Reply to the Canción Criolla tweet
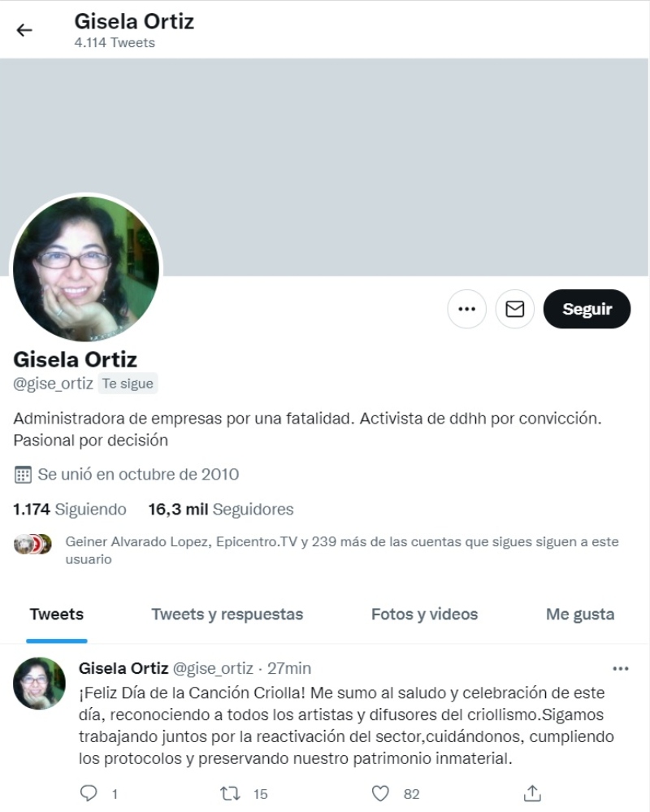Viewport: 650px width, 812px height. point(89,793)
